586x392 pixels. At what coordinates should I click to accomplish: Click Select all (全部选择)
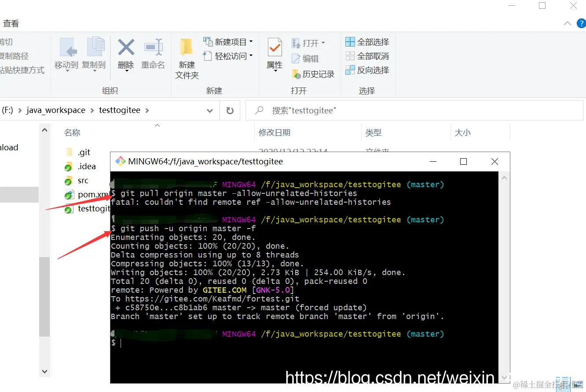(367, 42)
